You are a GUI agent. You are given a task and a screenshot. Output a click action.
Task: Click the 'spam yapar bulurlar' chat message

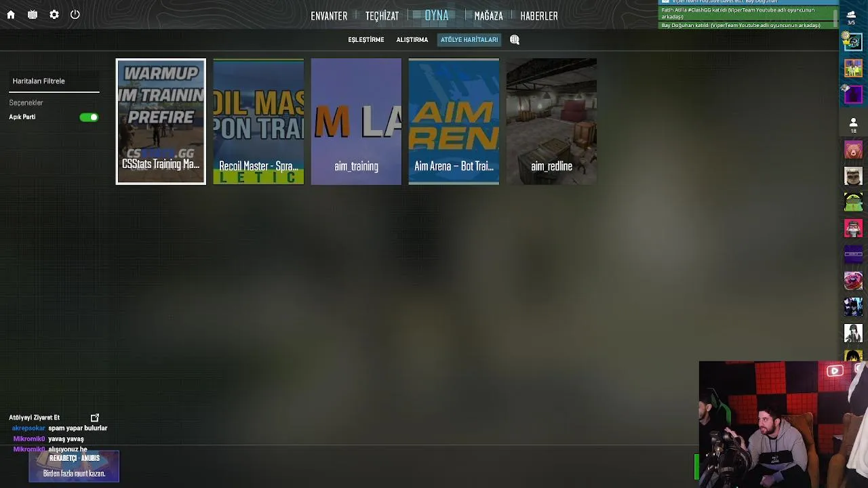click(x=77, y=428)
